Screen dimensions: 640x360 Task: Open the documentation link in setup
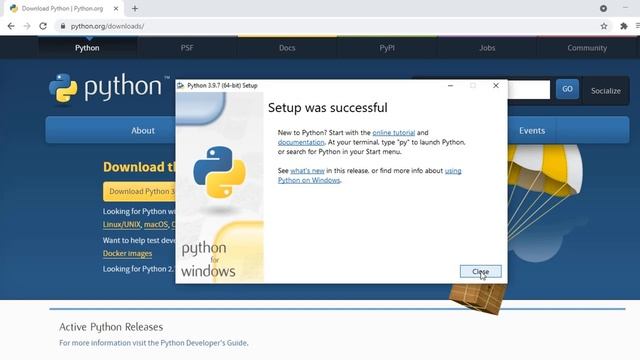tap(301, 142)
